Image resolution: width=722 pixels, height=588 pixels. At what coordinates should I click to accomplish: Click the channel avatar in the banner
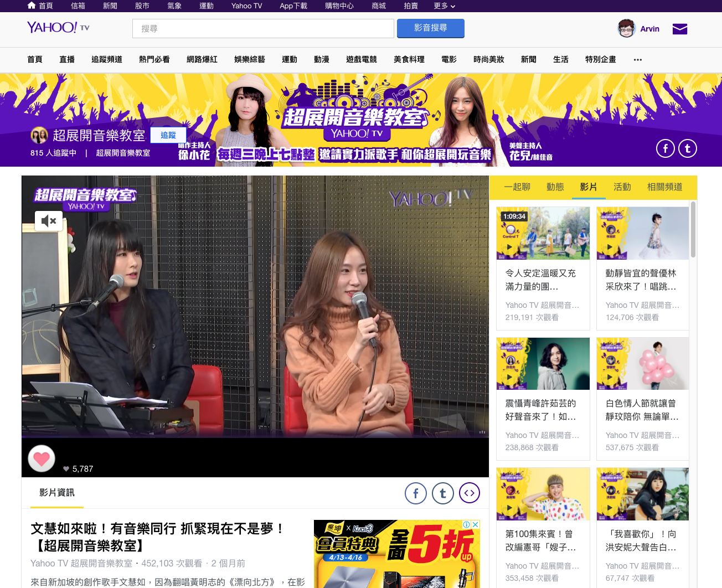pos(39,135)
